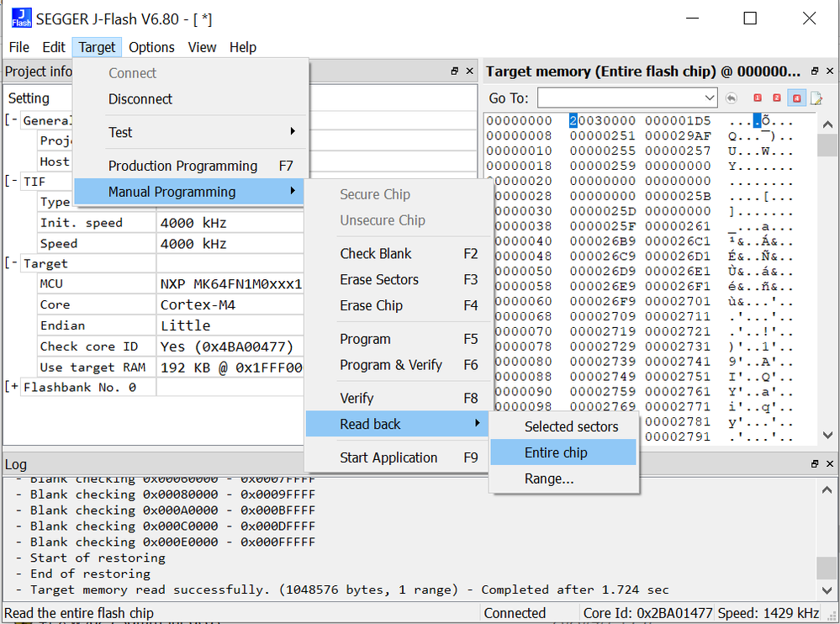Collapse the TIF settings group
The width and height of the screenshot is (840, 624).
coord(11,181)
